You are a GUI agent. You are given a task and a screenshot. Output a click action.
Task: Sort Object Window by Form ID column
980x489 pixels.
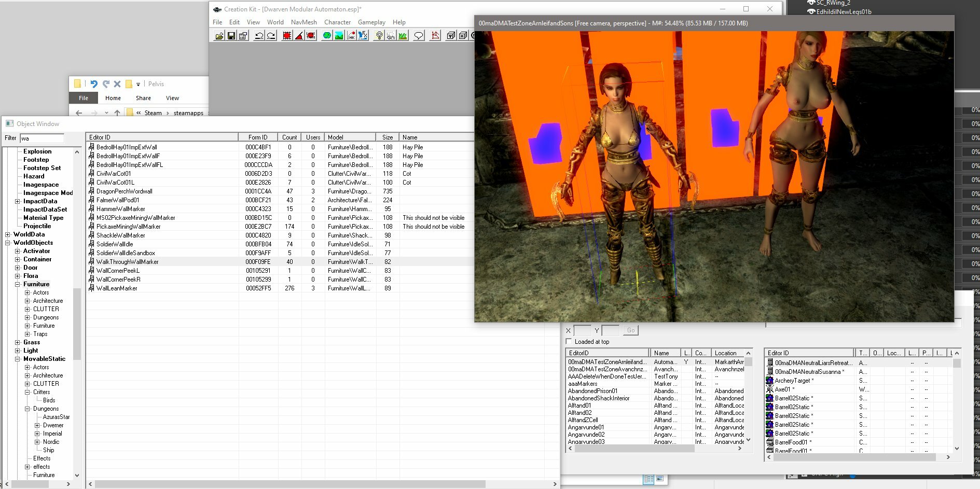[x=258, y=137]
